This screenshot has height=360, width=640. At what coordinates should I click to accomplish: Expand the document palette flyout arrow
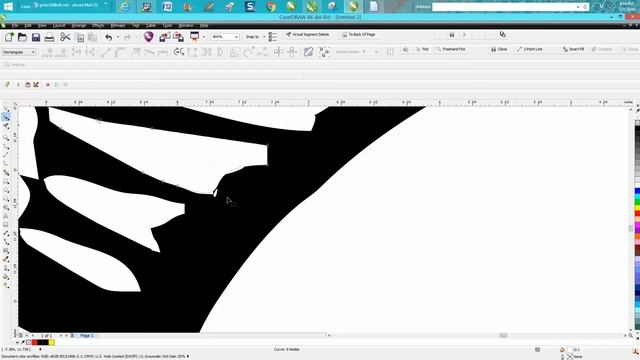click(x=17, y=342)
